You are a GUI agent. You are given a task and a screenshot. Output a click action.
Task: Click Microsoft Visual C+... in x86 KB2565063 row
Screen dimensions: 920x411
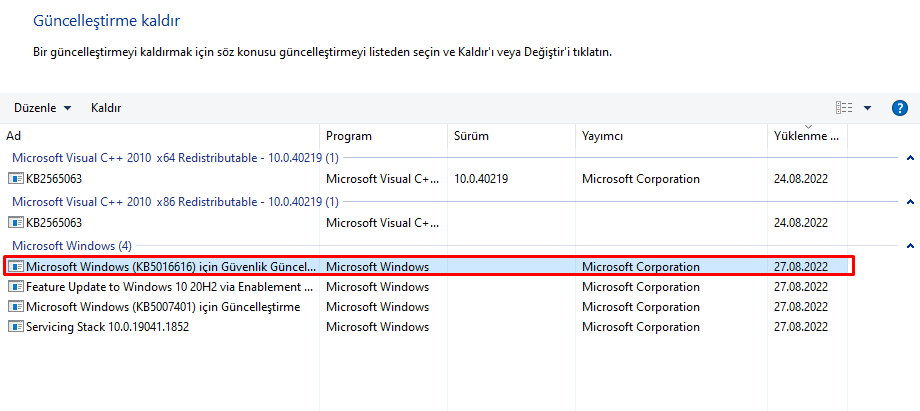pyautogui.click(x=383, y=223)
